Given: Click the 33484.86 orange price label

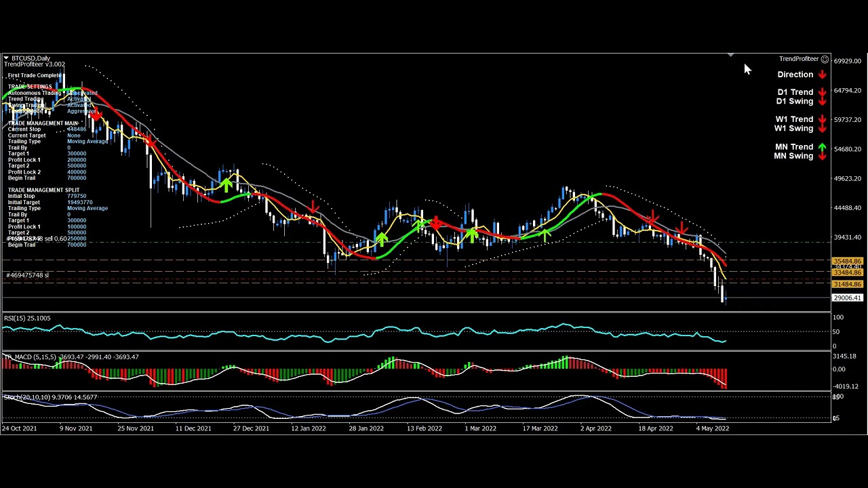Looking at the screenshot, I should pos(848,273).
